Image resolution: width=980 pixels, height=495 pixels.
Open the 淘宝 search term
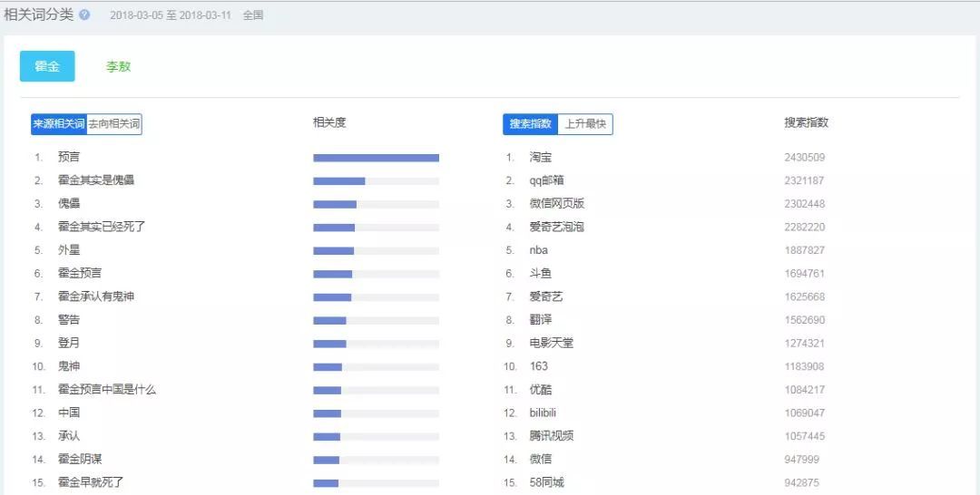pyautogui.click(x=541, y=158)
